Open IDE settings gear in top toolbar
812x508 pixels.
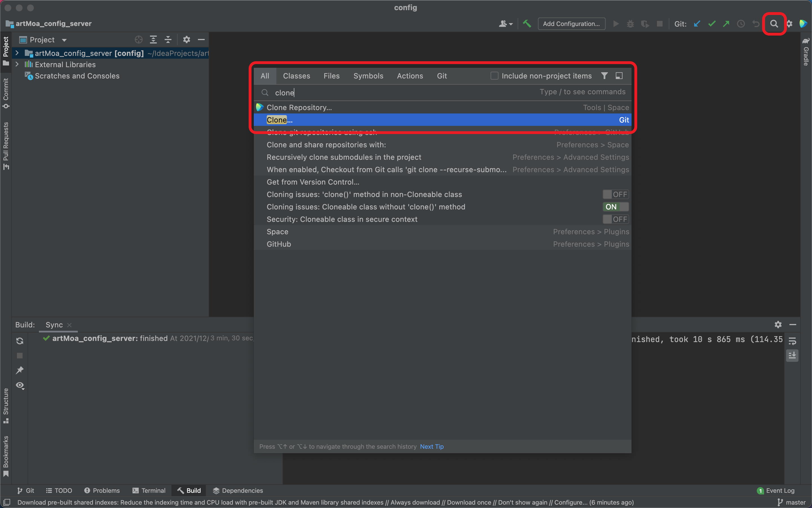pyautogui.click(x=789, y=24)
